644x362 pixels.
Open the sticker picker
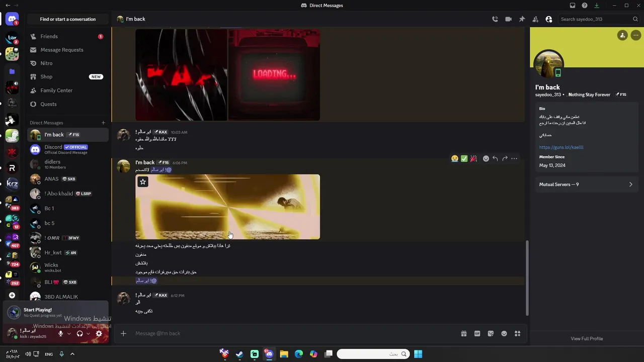[491, 333]
